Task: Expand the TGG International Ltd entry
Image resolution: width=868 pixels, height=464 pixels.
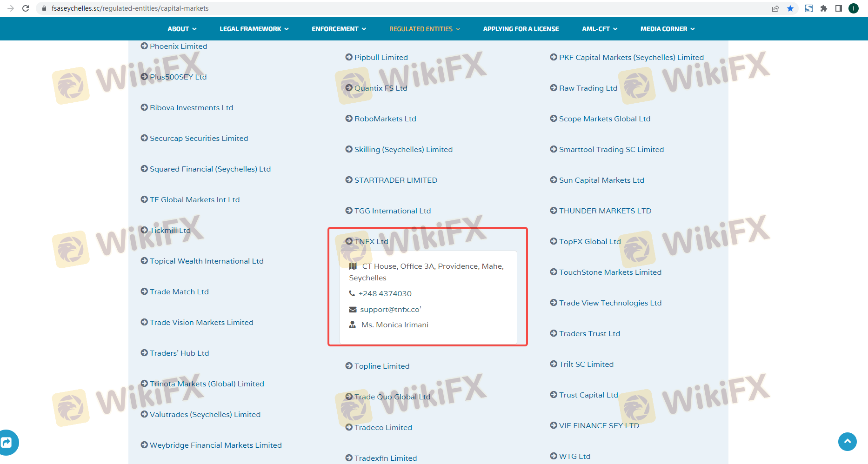Action: (x=388, y=211)
